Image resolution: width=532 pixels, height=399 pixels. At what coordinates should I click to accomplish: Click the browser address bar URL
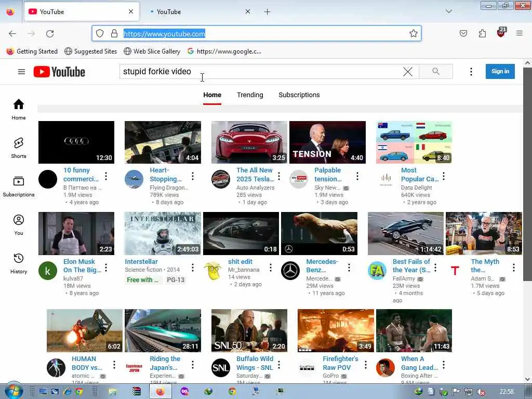(164, 34)
